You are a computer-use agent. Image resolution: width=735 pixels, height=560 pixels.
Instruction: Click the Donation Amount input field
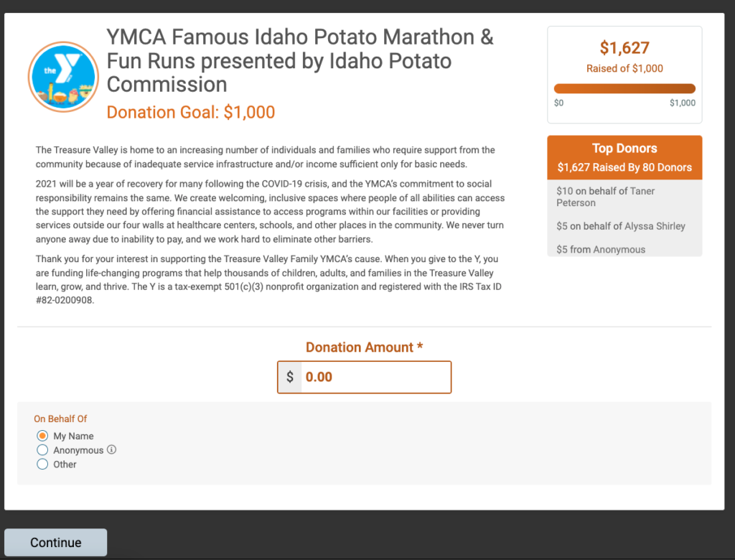pos(376,377)
